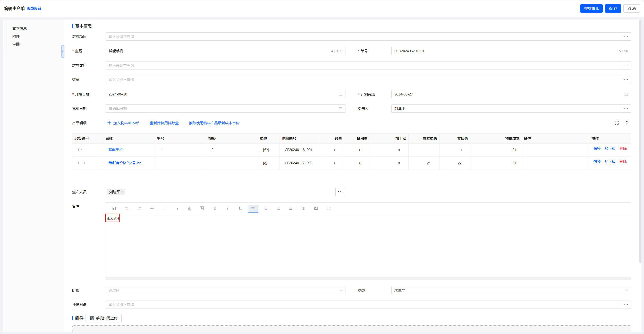This screenshot has height=334, width=644.
Task: Open calendar for 开始日期
Action: (x=341, y=94)
